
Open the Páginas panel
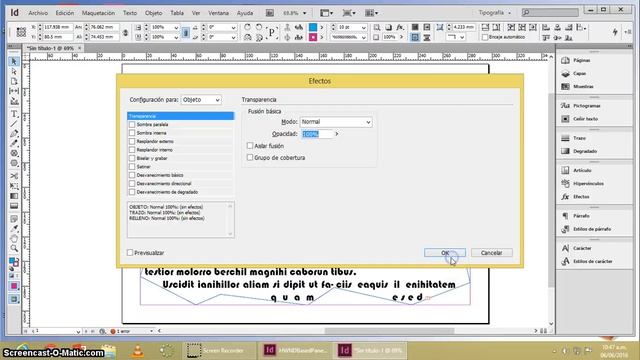[x=581, y=60]
